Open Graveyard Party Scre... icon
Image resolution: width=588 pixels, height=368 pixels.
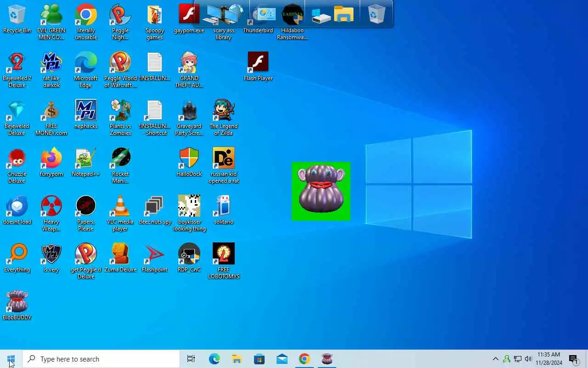pyautogui.click(x=189, y=118)
